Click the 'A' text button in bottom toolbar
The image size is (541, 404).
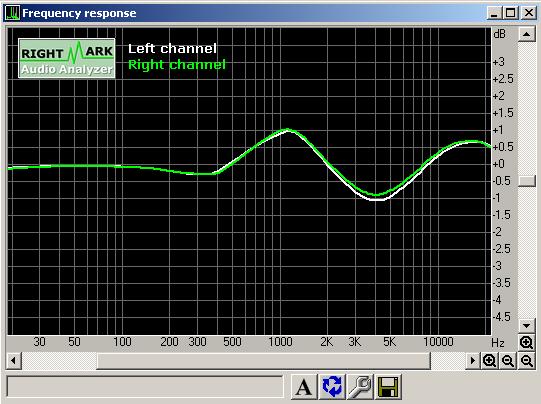point(304,387)
